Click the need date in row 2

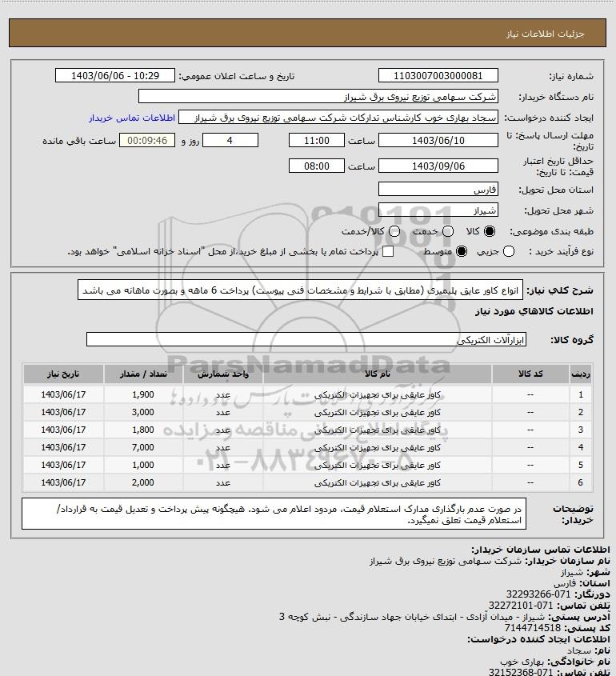[63, 412]
